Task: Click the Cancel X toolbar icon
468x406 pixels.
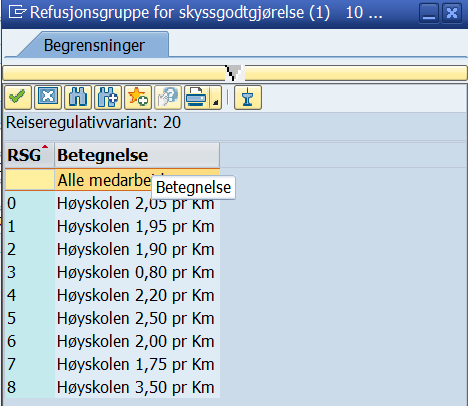Action: point(48,97)
